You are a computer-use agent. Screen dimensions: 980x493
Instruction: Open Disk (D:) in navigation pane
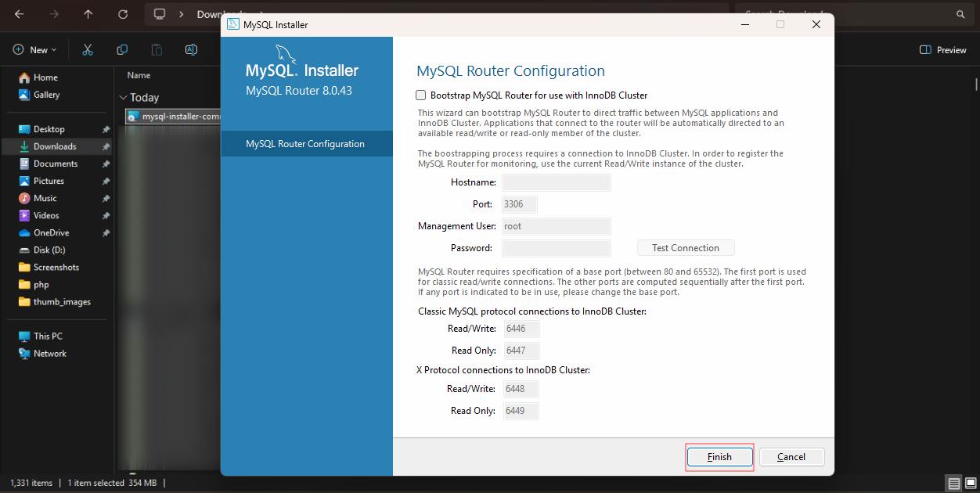coord(49,250)
